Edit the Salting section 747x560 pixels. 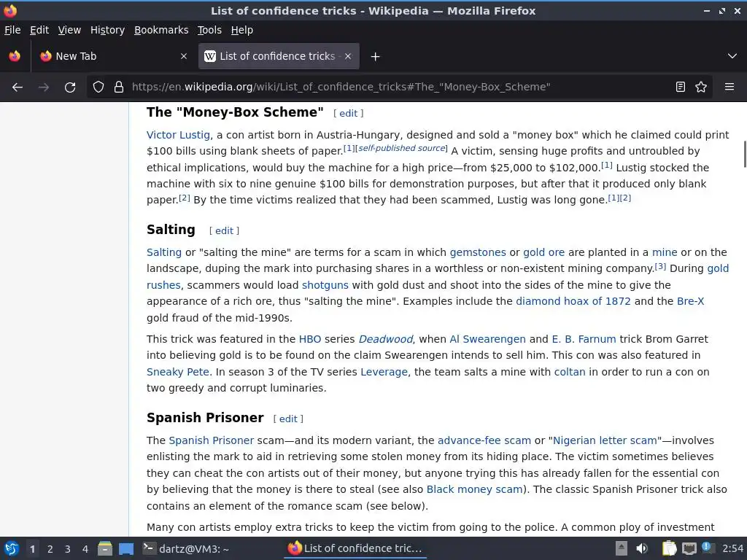point(225,231)
